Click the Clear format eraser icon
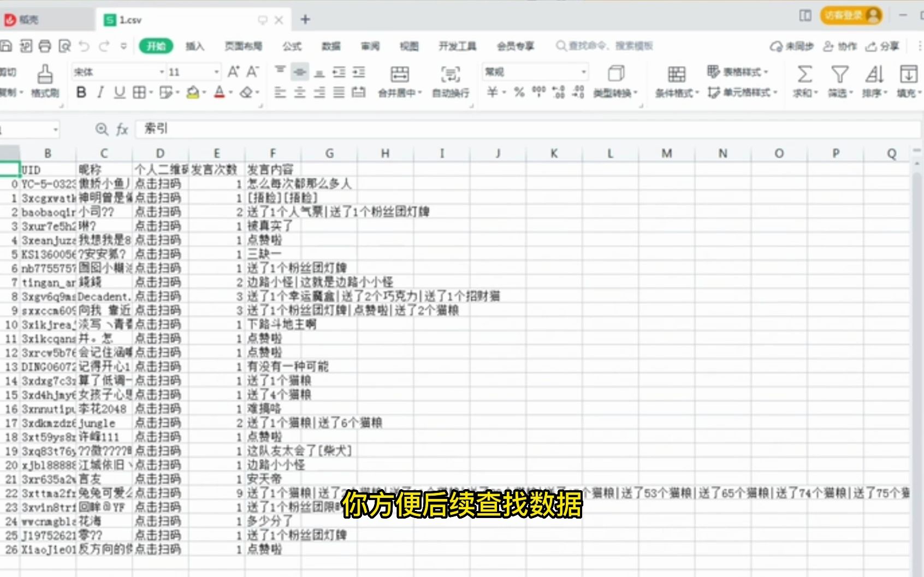 click(x=246, y=93)
